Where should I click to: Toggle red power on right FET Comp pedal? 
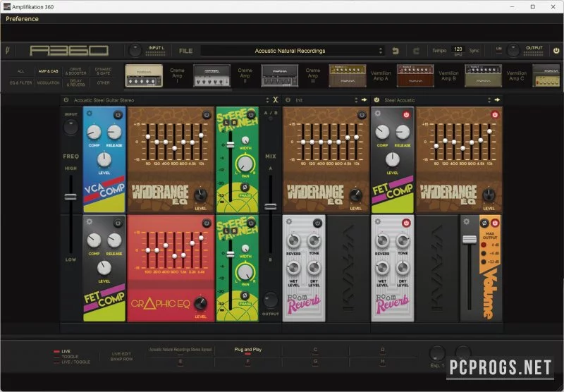click(x=406, y=115)
